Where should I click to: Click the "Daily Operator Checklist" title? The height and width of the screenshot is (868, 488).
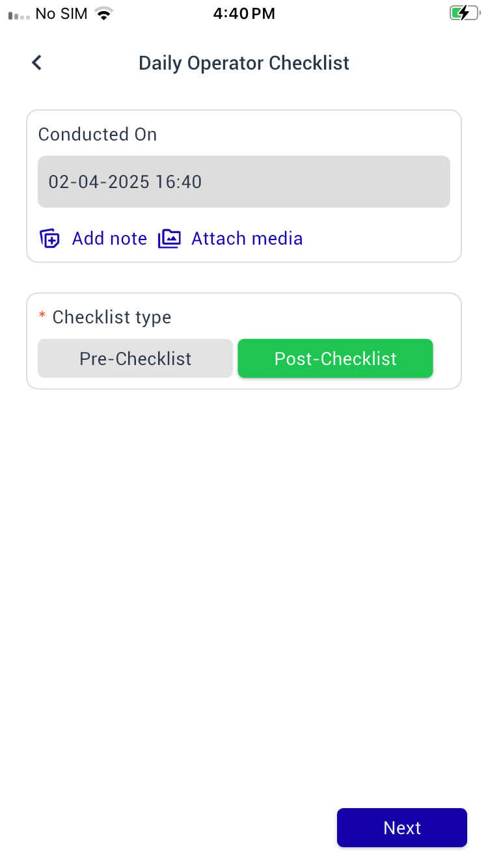(x=244, y=63)
